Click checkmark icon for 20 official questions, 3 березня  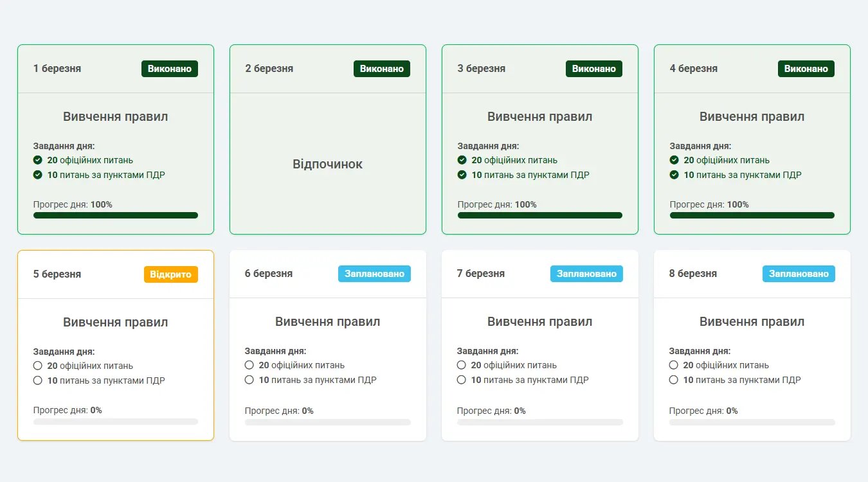pos(462,160)
